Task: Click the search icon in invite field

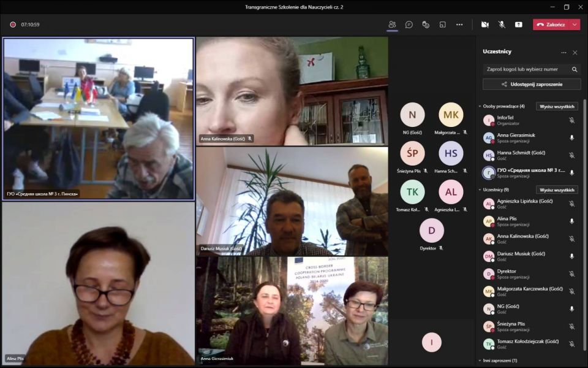Action: point(574,69)
